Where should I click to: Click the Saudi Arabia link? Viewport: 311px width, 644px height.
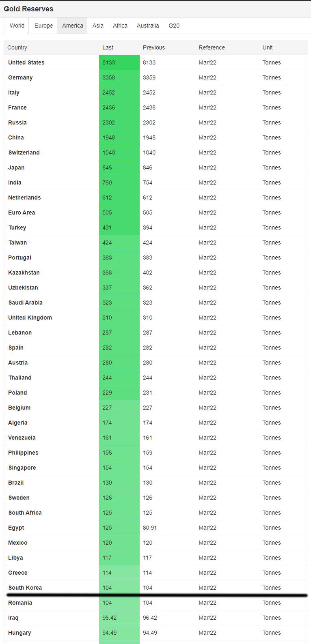click(25, 303)
